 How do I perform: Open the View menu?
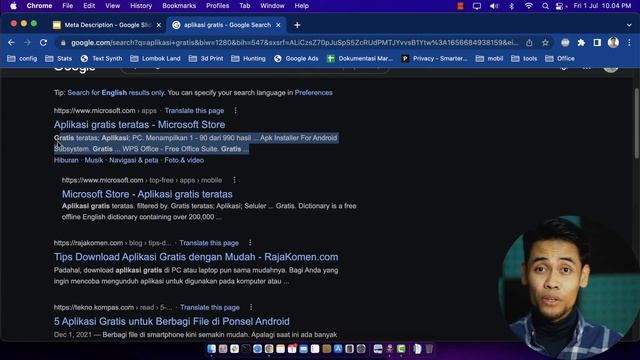(x=113, y=6)
